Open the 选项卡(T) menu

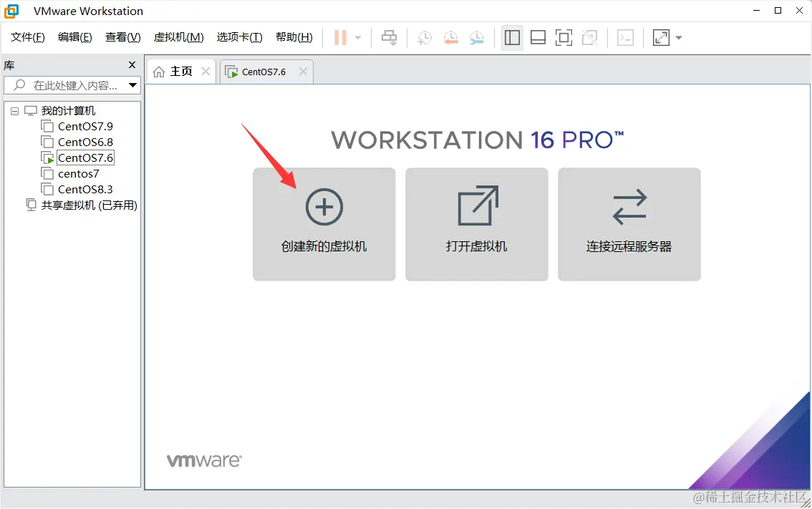coord(240,37)
